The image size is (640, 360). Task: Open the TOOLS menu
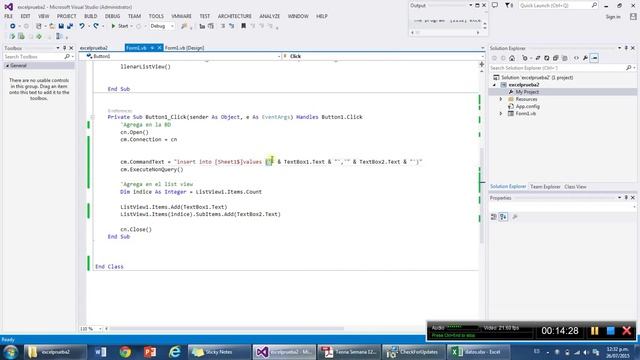156,16
